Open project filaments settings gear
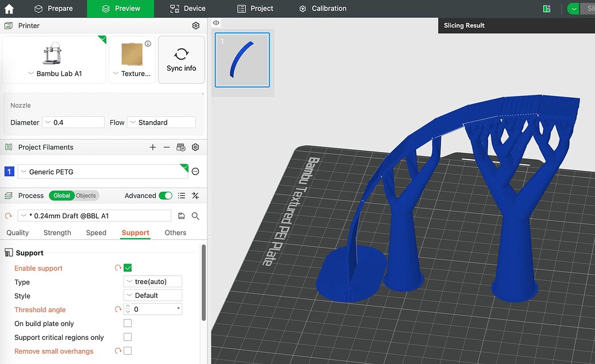 (195, 147)
